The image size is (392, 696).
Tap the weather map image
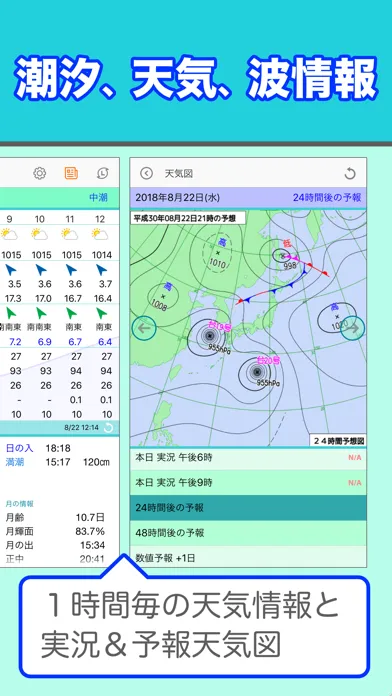248,328
